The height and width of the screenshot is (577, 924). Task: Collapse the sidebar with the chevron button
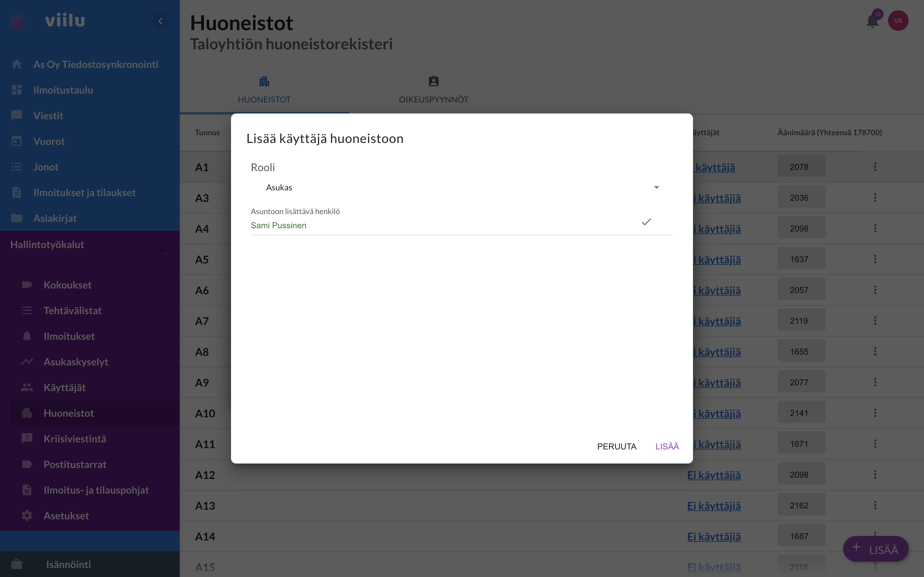click(x=160, y=21)
